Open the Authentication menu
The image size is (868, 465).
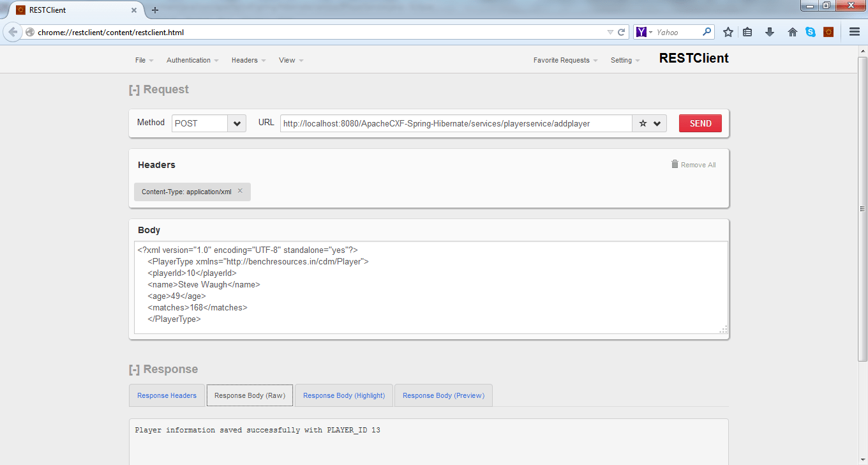[192, 60]
